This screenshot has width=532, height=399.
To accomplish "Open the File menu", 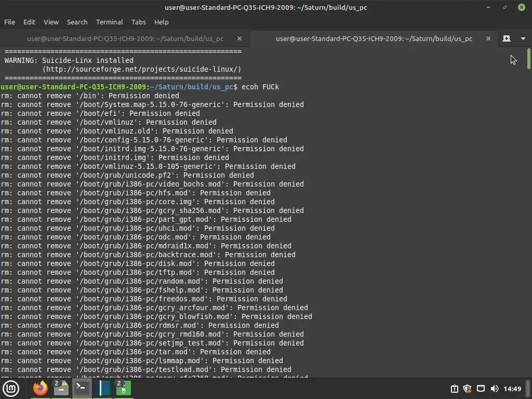I will [9, 22].
